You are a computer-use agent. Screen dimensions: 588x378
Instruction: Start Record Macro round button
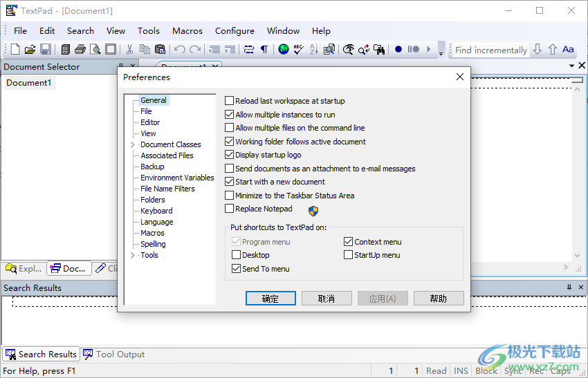click(x=398, y=49)
